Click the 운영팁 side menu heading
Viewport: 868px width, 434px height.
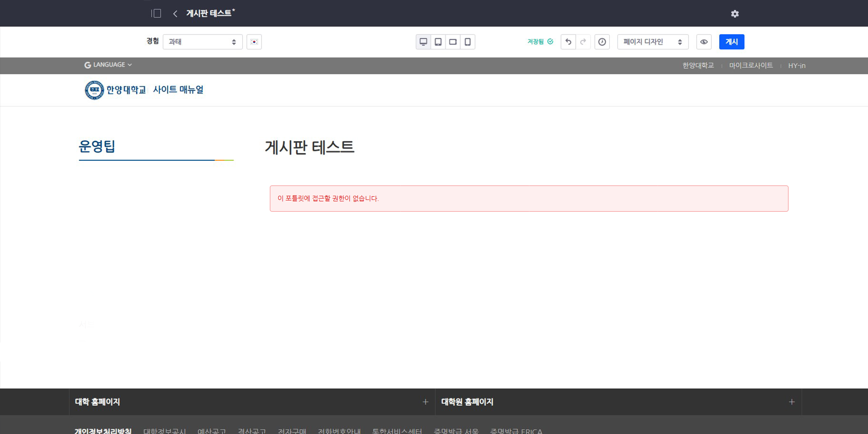pos(97,147)
